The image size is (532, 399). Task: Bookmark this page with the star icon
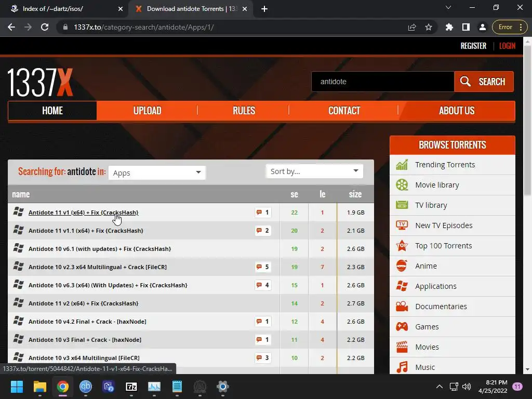[x=429, y=27]
